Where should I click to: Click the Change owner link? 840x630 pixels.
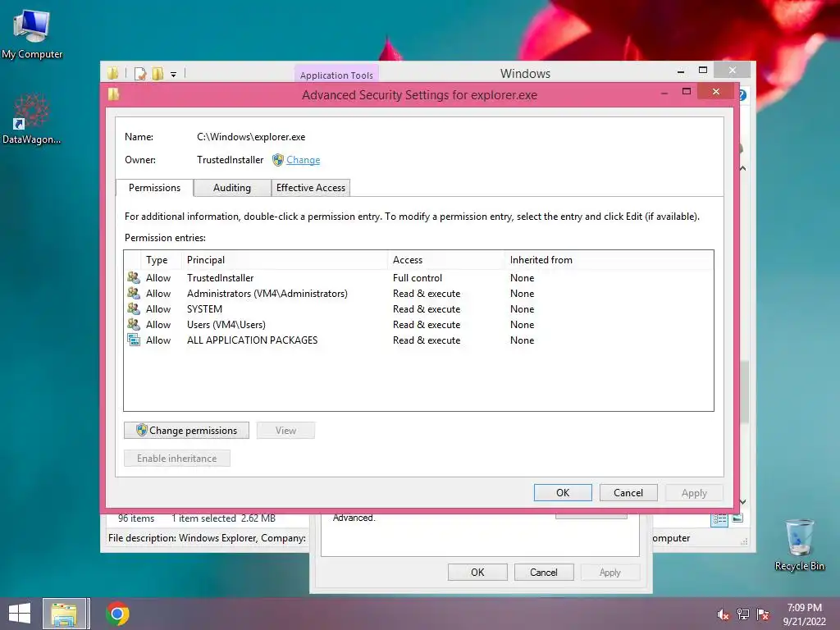pyautogui.click(x=304, y=160)
